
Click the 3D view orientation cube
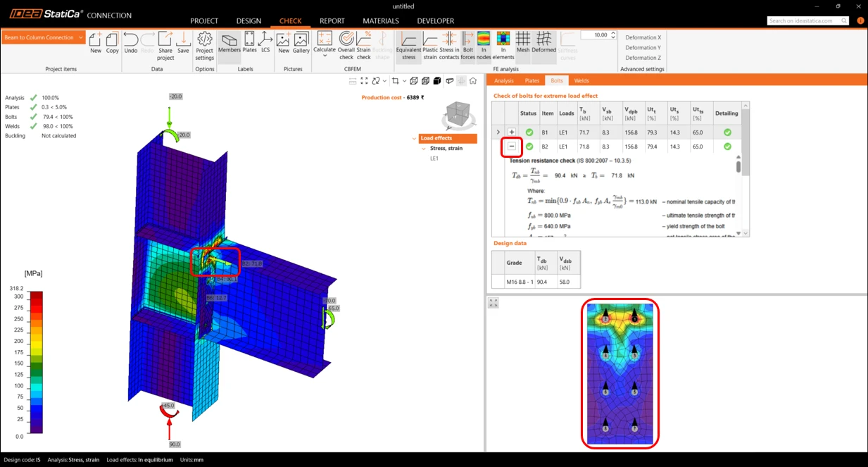click(458, 113)
